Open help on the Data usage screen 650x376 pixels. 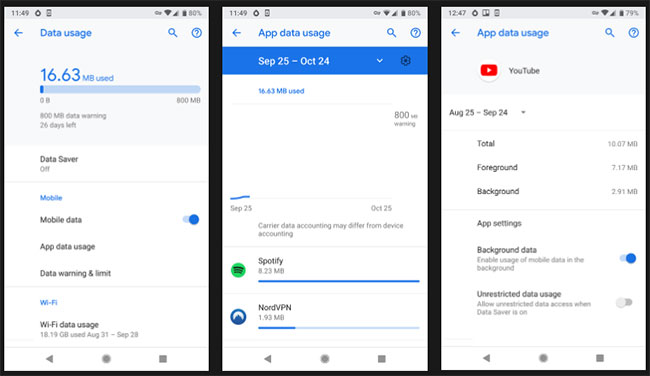click(x=196, y=33)
